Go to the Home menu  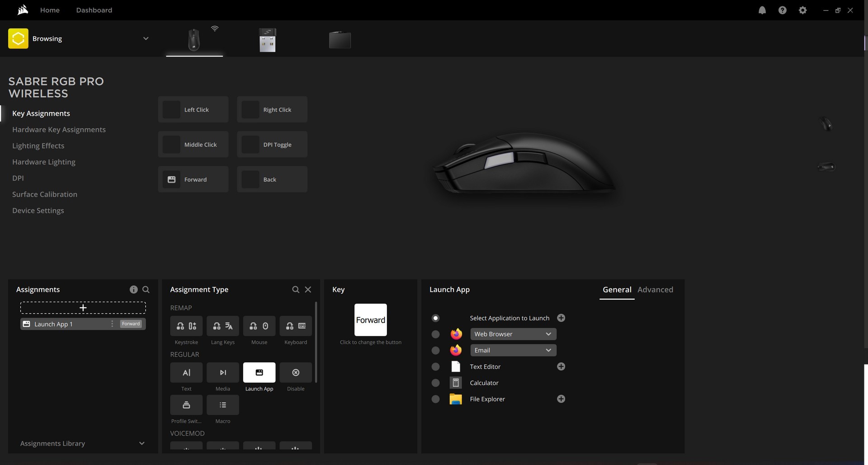coord(50,10)
